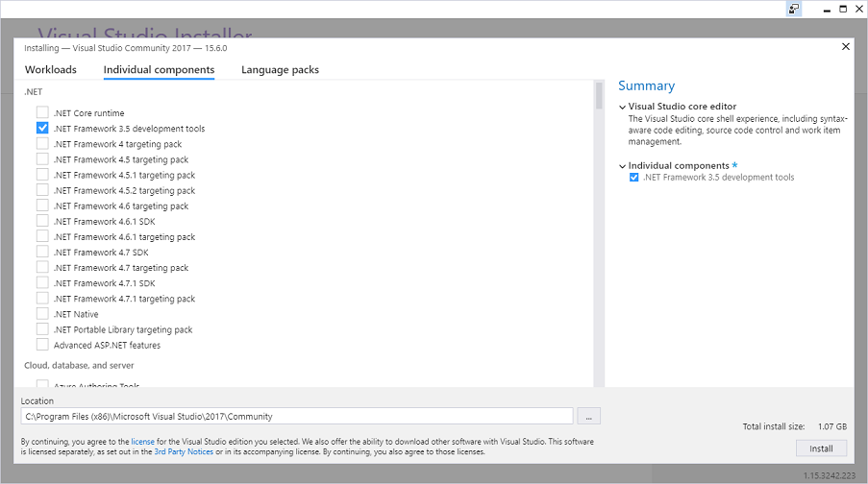Close the Visual Studio Installer window
This screenshot has width=868, height=484.
[859, 9]
